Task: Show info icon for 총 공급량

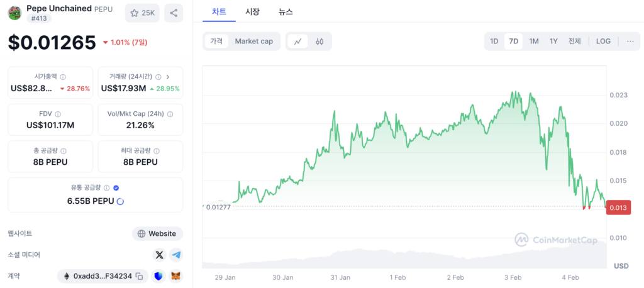Action: click(x=64, y=151)
